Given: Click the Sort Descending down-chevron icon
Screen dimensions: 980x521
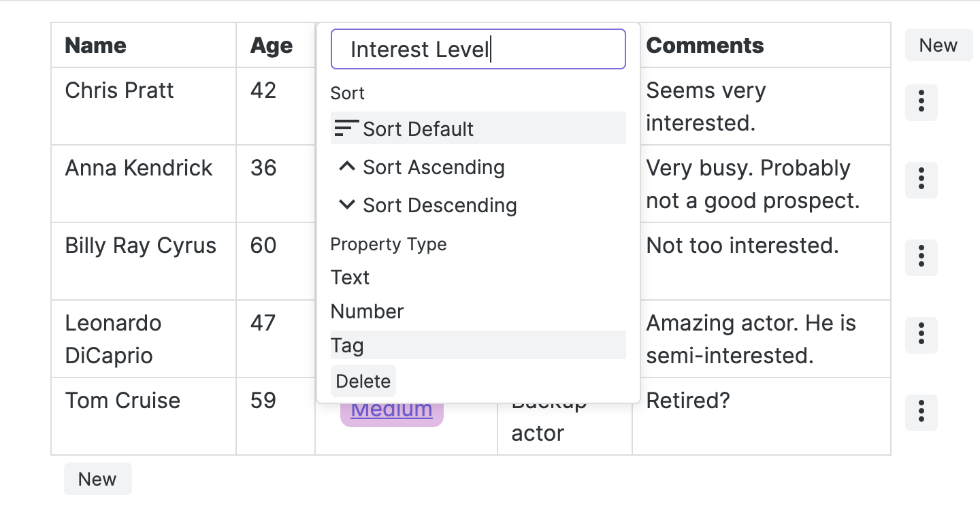Looking at the screenshot, I should click(x=347, y=205).
